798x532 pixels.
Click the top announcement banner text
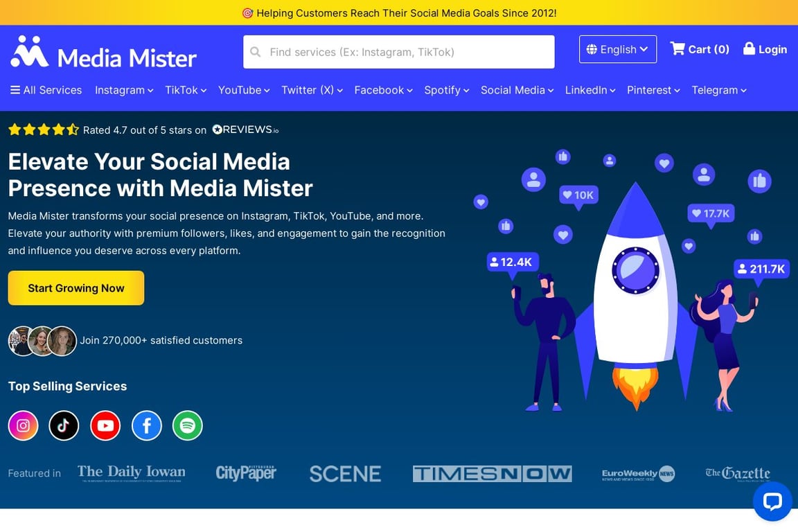400,12
